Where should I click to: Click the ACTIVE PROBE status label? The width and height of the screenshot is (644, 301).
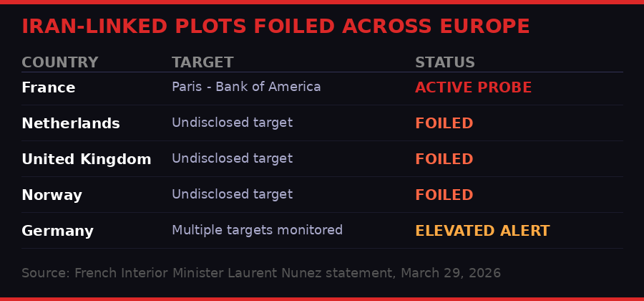(x=473, y=87)
